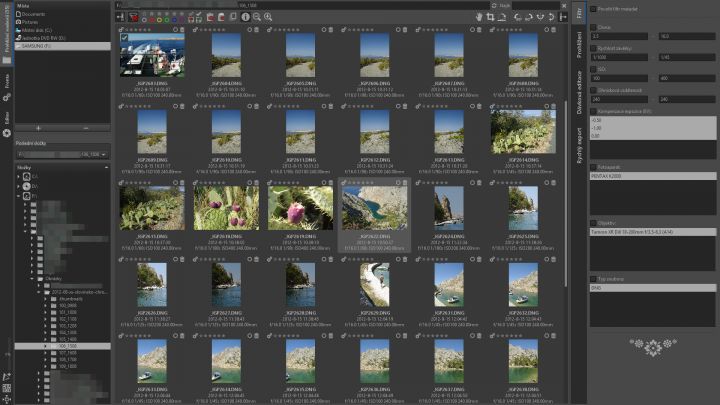Check the Kompenzace expozice (EV) checkbox
The height and width of the screenshot is (405, 720).
(x=593, y=112)
